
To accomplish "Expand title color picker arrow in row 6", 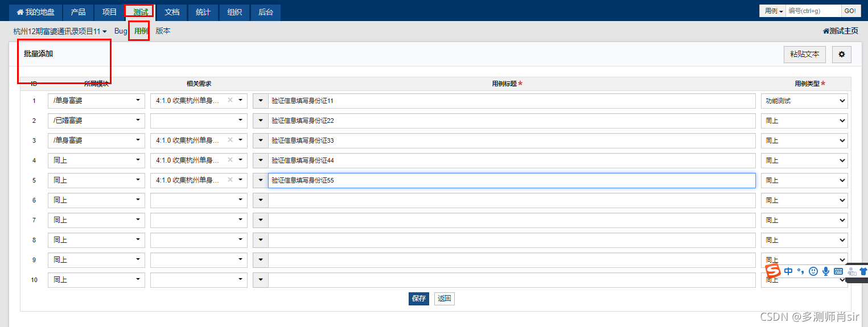I will (x=261, y=200).
